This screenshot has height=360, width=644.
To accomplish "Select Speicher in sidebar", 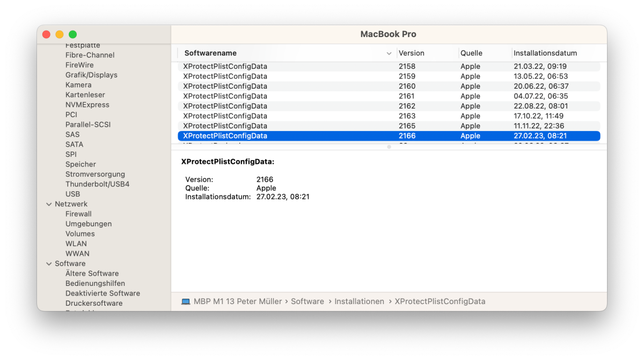I will (80, 164).
